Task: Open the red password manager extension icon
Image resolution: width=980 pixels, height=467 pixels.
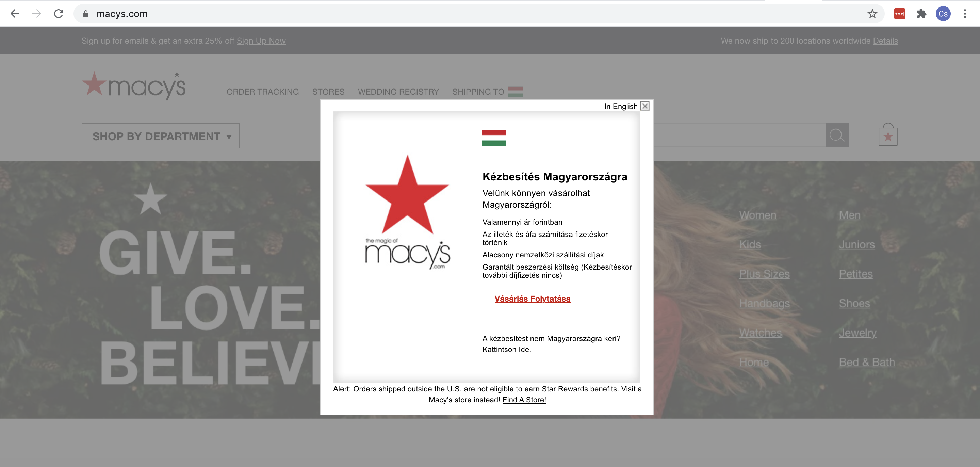Action: coord(899,14)
